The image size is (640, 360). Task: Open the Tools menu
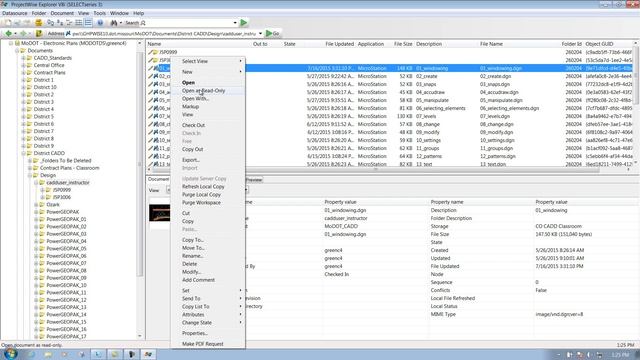(x=100, y=13)
